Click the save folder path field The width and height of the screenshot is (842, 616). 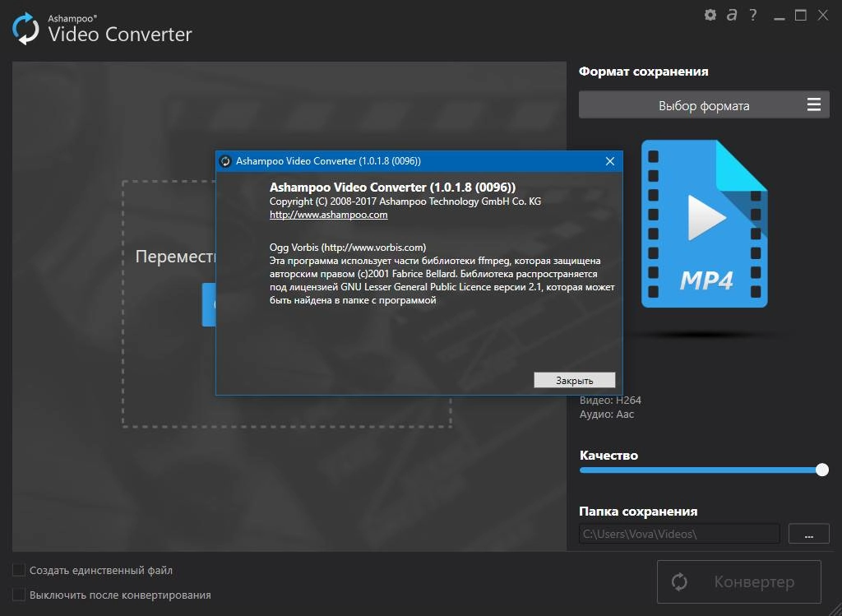679,534
